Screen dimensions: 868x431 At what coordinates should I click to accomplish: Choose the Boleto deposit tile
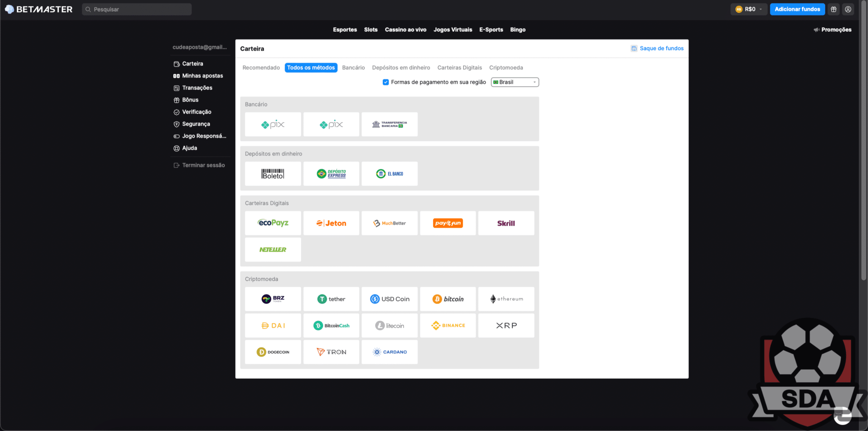[x=273, y=174]
